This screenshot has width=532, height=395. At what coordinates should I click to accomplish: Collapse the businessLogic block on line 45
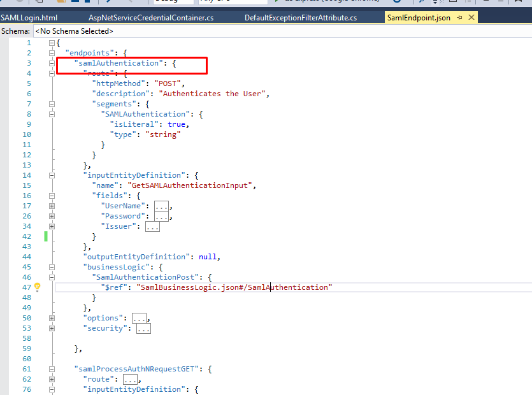[52, 267]
